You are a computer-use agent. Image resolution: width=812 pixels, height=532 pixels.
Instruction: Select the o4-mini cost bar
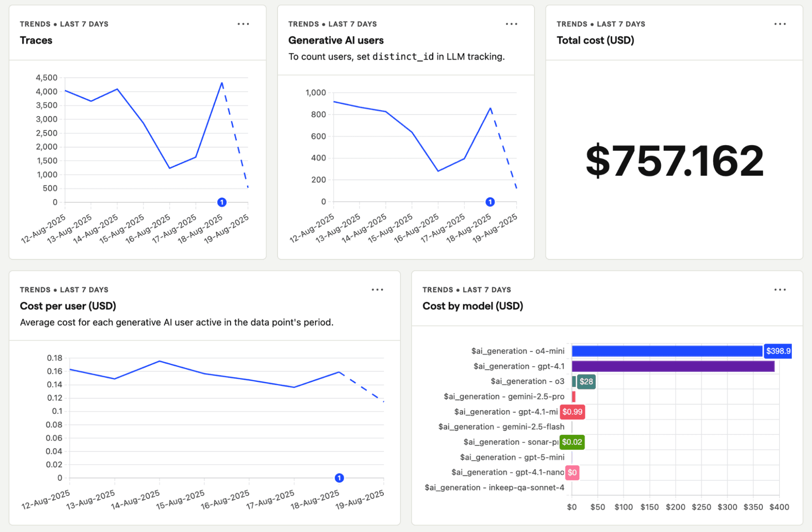[x=666, y=351]
